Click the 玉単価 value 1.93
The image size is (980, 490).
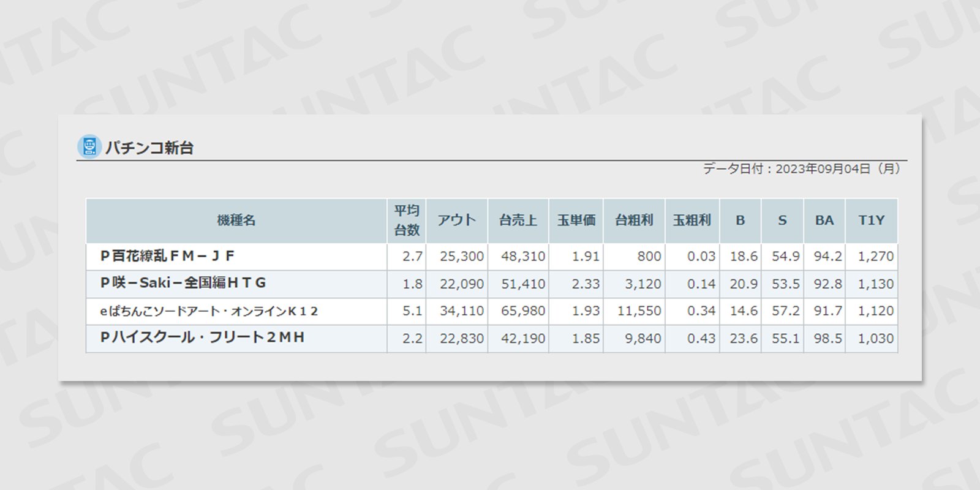[586, 311]
